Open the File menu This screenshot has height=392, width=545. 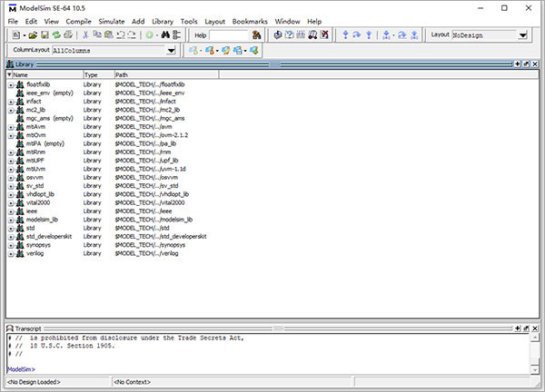coord(13,22)
